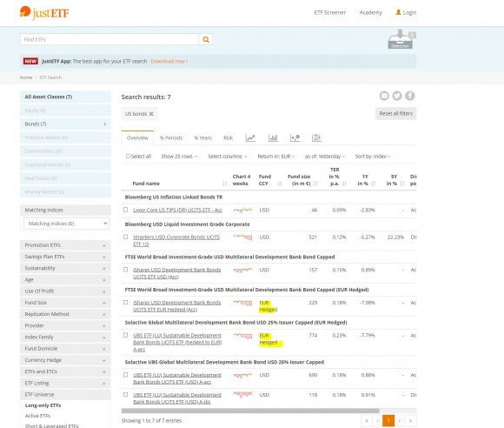Click the orange search magnifier icon
Viewport: 504px width, 428px height.
(x=206, y=40)
